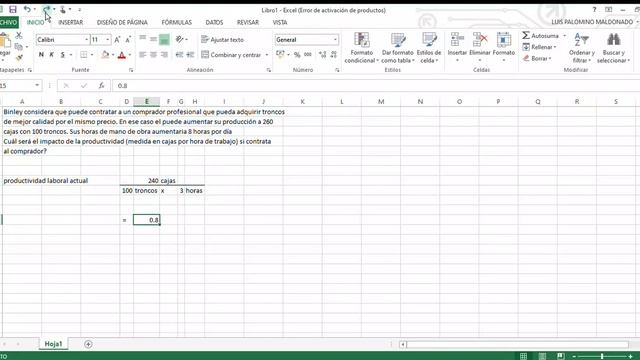
Task: Switch to REVISAR tab
Action: coord(248,22)
